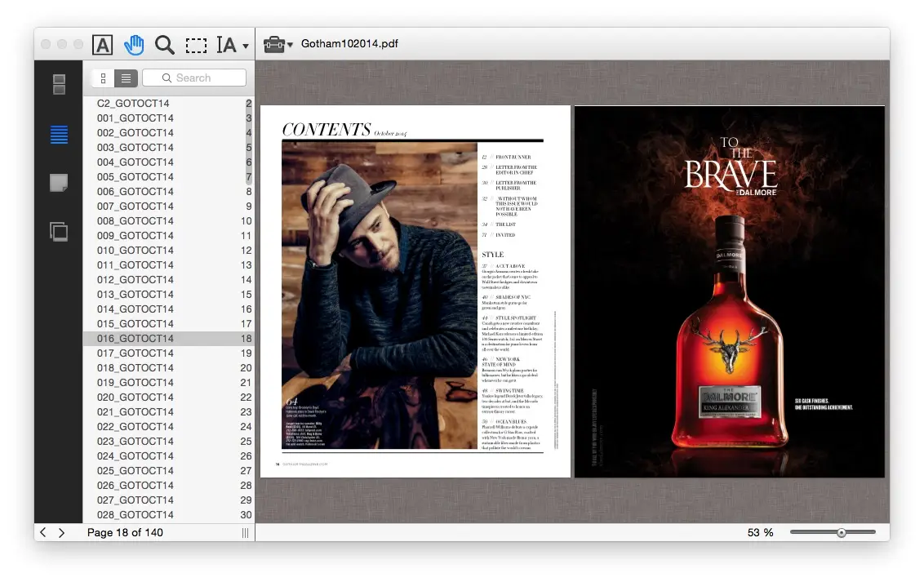Click the Gotham102014.pdf window title
Viewport: 924px width, 582px height.
coord(349,44)
